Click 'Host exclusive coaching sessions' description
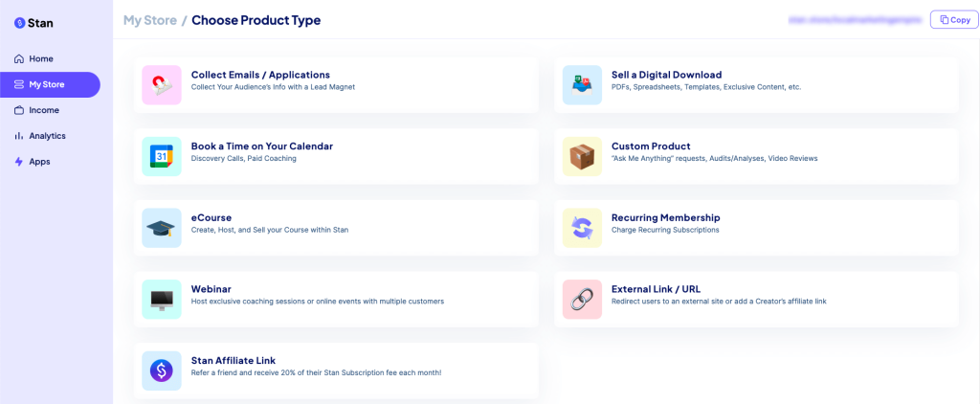 318,301
